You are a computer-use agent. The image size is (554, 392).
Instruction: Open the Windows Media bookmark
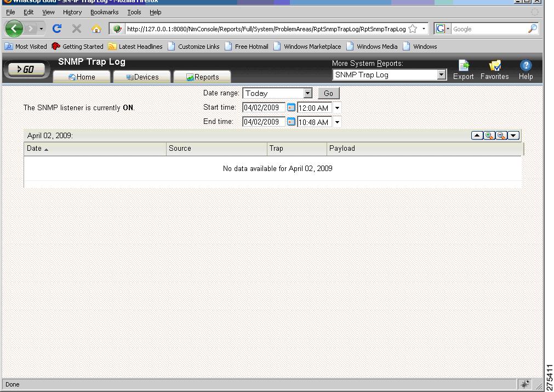pos(372,46)
